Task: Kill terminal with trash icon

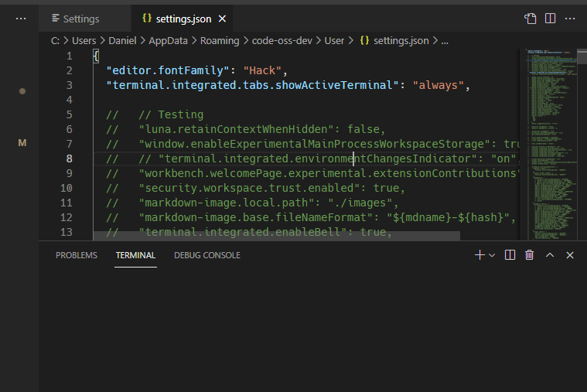Action: point(529,255)
